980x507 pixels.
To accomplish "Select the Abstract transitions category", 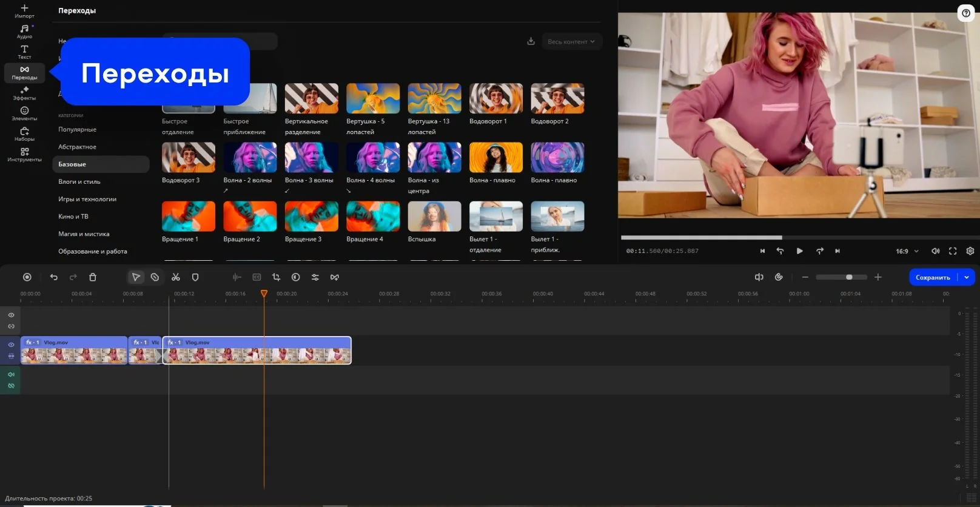I will tap(77, 147).
